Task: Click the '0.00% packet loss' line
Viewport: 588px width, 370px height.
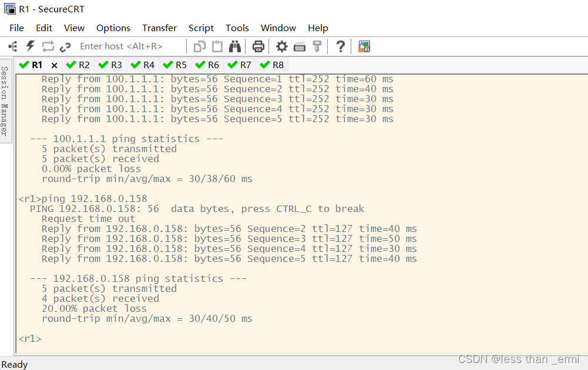Action: [91, 169]
